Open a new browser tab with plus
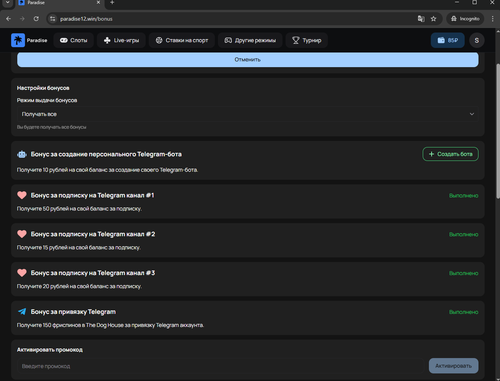This screenshot has height=381, width=500. coord(112,3)
